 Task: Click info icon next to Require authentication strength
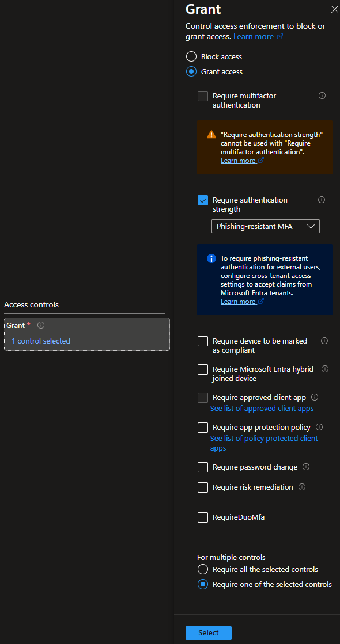pos(322,200)
